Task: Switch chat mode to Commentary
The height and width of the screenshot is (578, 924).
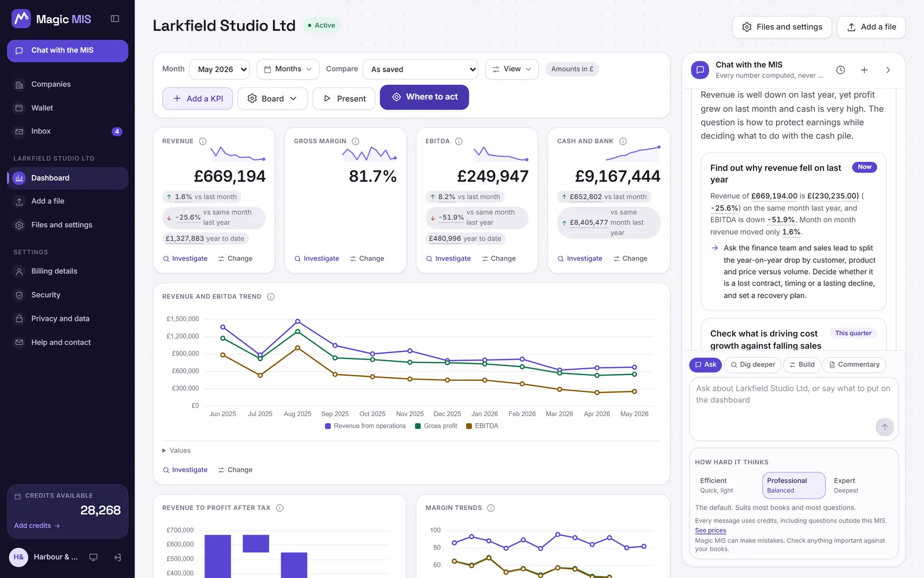Action: [854, 365]
